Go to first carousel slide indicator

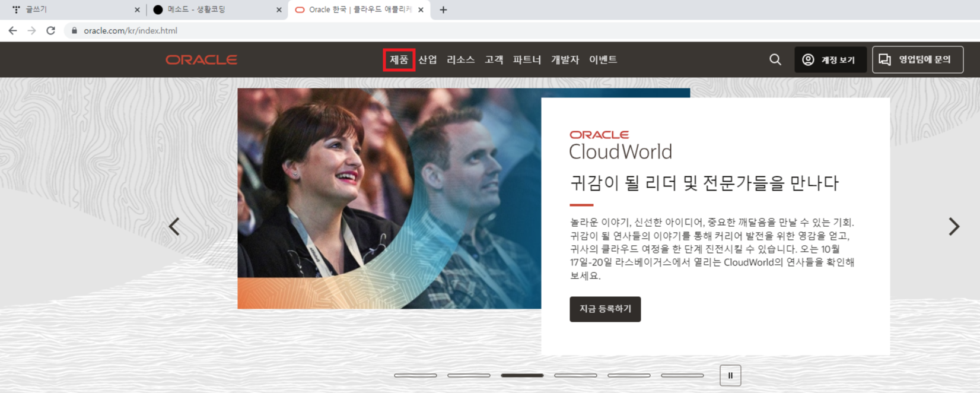(415, 375)
